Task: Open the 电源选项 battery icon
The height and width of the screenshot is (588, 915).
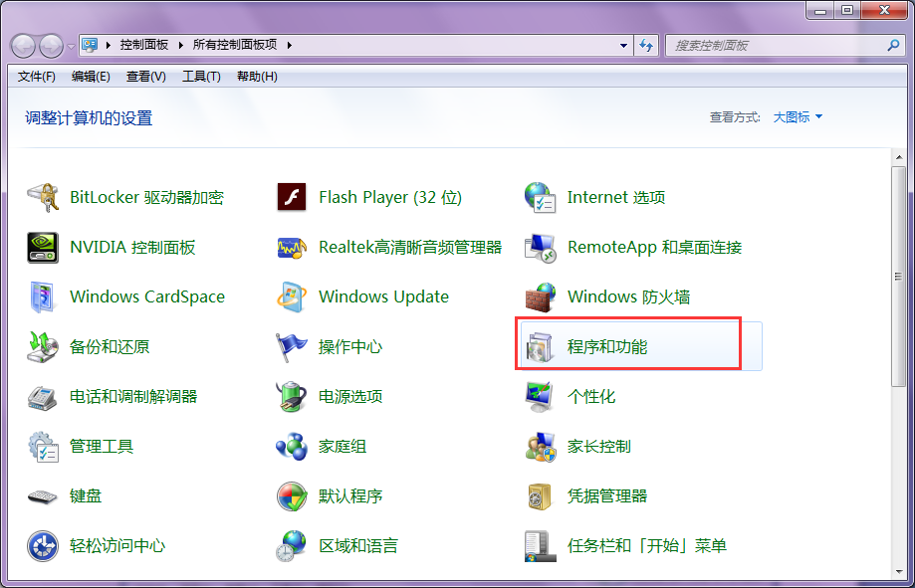Action: [x=291, y=397]
